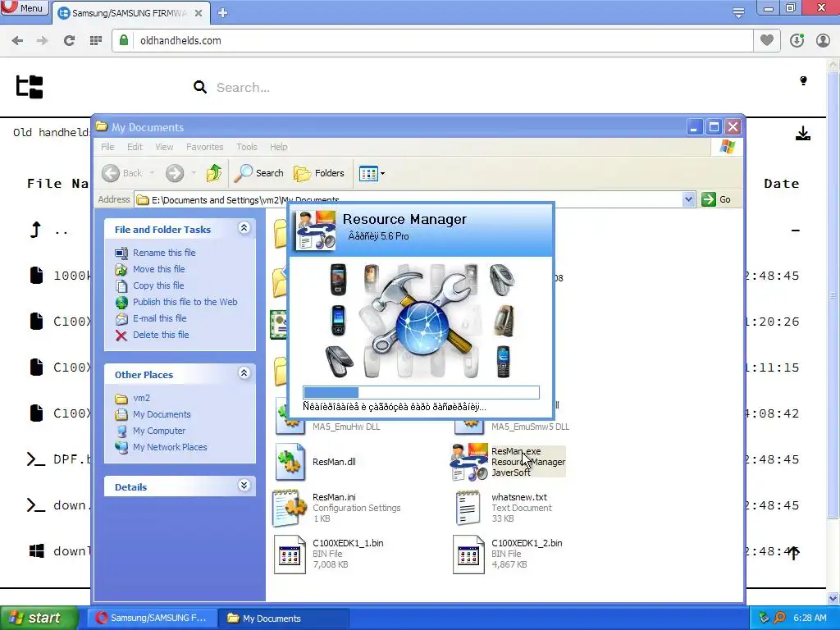Select the ResMan.exe Resource Manager icon
The width and height of the screenshot is (840, 630).
(x=468, y=462)
